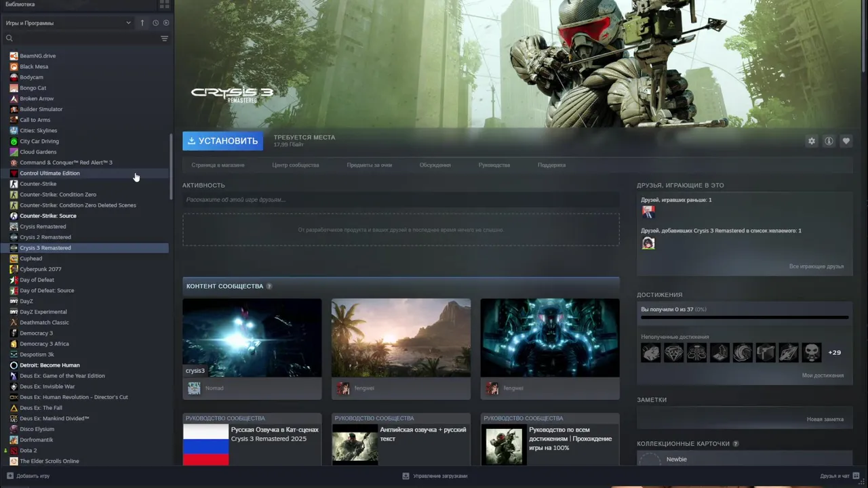Click the Disco Elysium icon
This screenshot has width=868, height=488.
coord(14,429)
